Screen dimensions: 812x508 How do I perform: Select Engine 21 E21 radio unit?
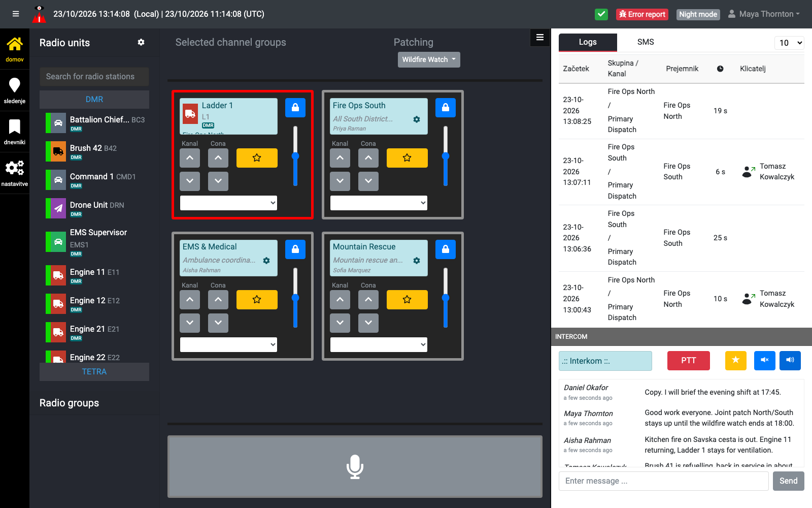pyautogui.click(x=94, y=332)
